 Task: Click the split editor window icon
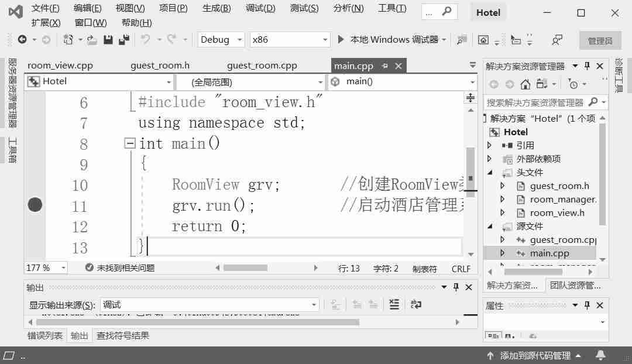pos(470,98)
